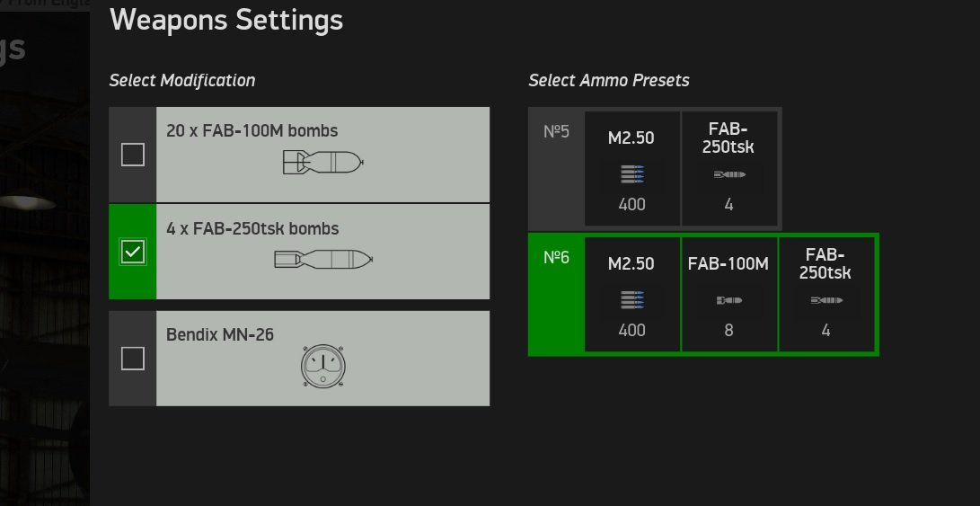Select ammo preset №6
This screenshot has height=506, width=980.
557,259
